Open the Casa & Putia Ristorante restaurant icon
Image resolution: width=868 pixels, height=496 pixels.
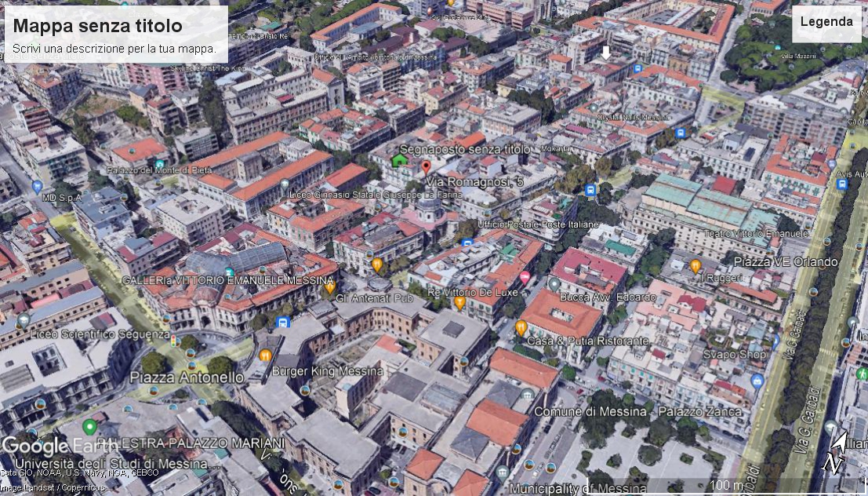click(x=521, y=328)
